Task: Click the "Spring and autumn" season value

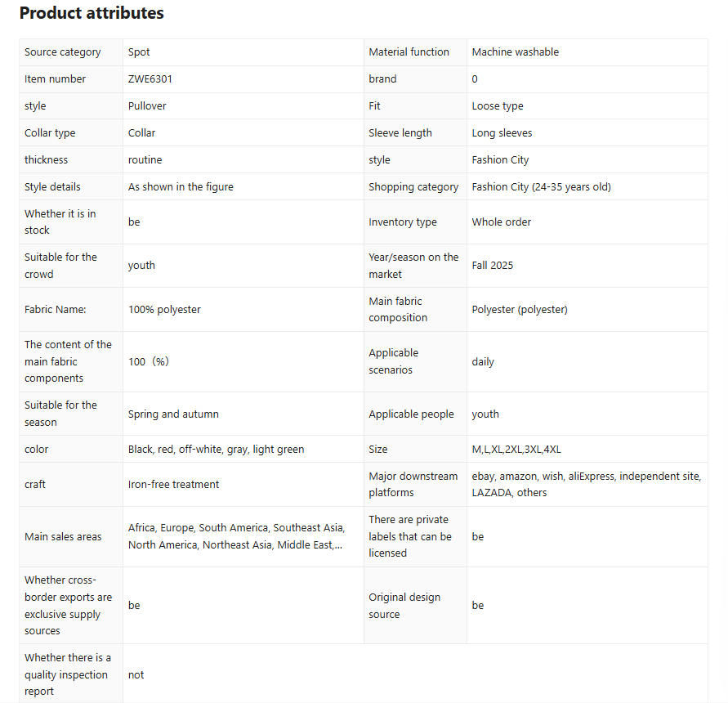Action: tap(173, 414)
